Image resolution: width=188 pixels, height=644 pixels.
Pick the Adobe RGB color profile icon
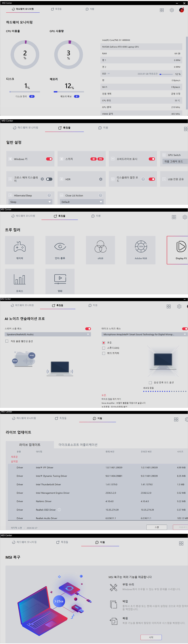pyautogui.click(x=141, y=247)
